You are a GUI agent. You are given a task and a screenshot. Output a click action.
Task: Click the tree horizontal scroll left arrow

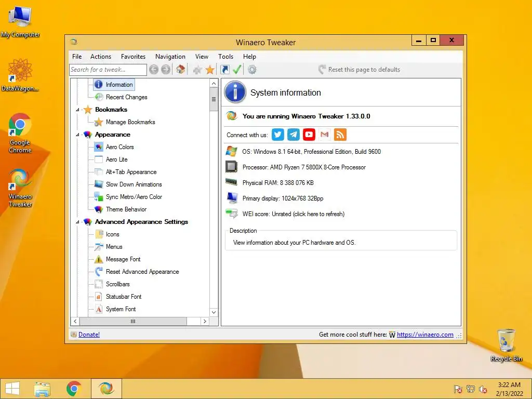tap(75, 321)
